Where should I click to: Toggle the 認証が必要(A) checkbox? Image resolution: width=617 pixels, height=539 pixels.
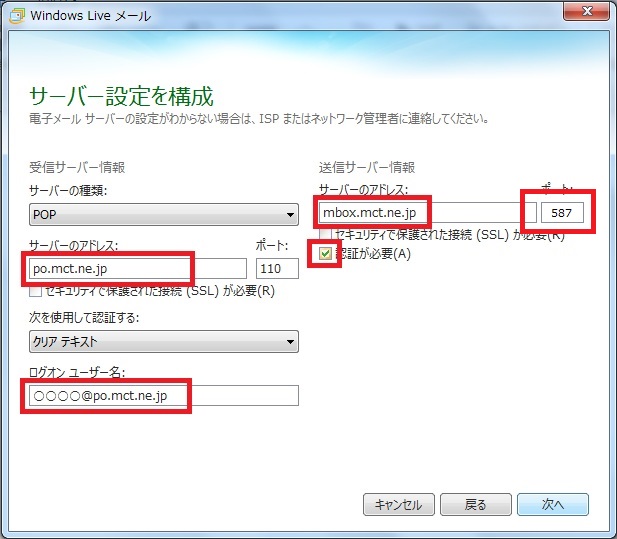pos(325,254)
